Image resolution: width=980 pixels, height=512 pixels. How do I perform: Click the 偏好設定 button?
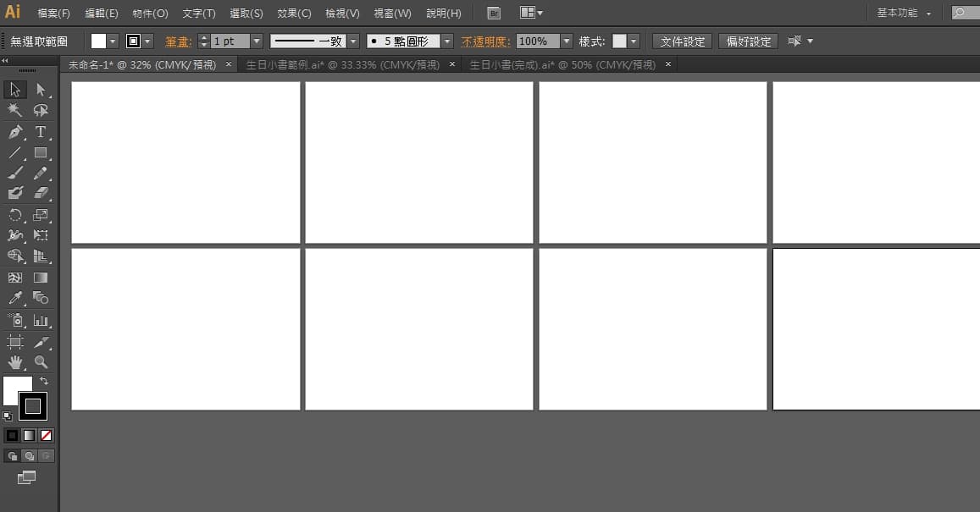pos(749,41)
